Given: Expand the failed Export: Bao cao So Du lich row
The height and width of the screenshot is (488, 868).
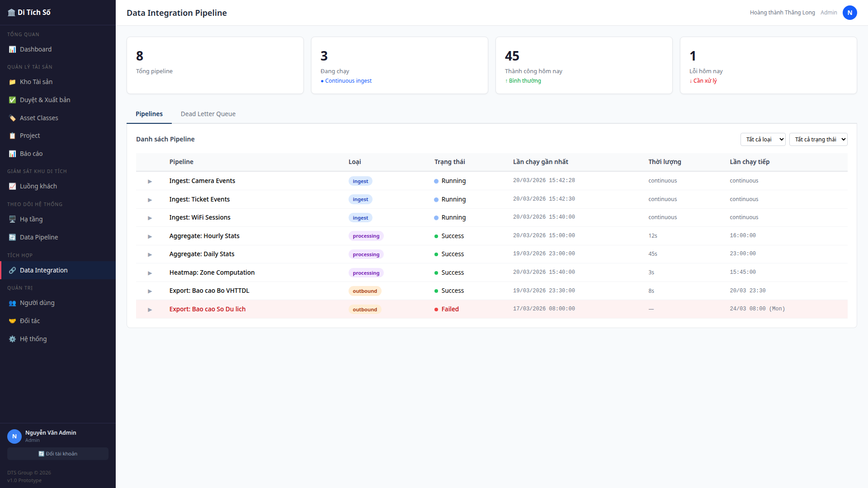Looking at the screenshot, I should point(150,310).
